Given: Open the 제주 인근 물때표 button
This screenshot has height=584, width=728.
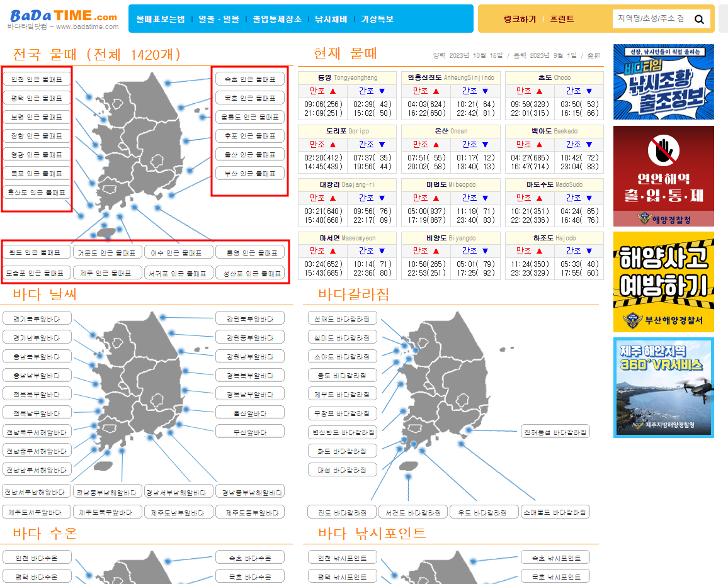Looking at the screenshot, I should (108, 273).
